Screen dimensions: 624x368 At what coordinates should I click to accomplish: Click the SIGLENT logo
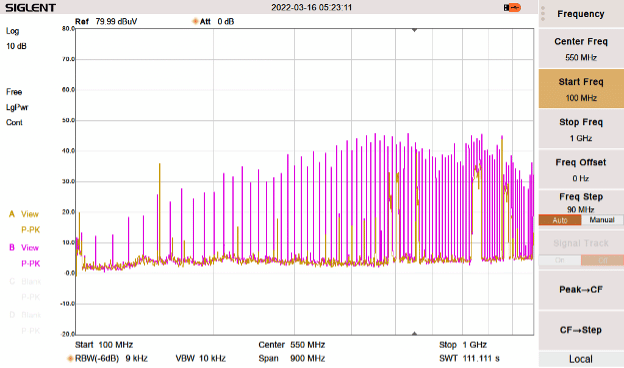(x=30, y=8)
